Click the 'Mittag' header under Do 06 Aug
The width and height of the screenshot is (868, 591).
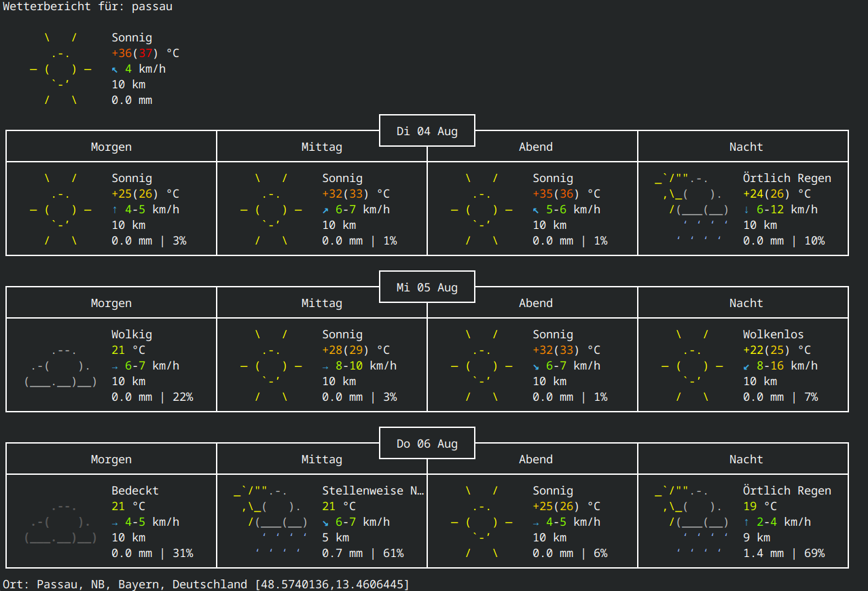[322, 459]
